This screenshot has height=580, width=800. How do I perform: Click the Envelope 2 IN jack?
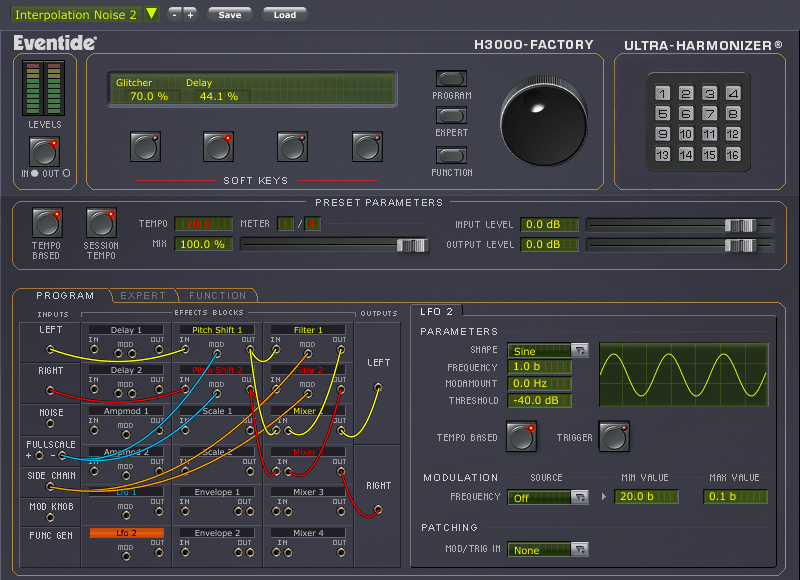(x=185, y=552)
